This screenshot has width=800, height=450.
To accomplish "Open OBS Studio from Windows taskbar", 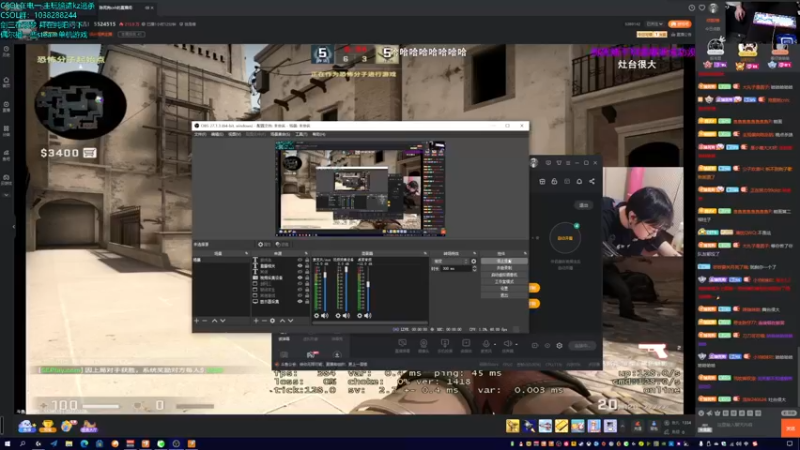I will pos(176,444).
